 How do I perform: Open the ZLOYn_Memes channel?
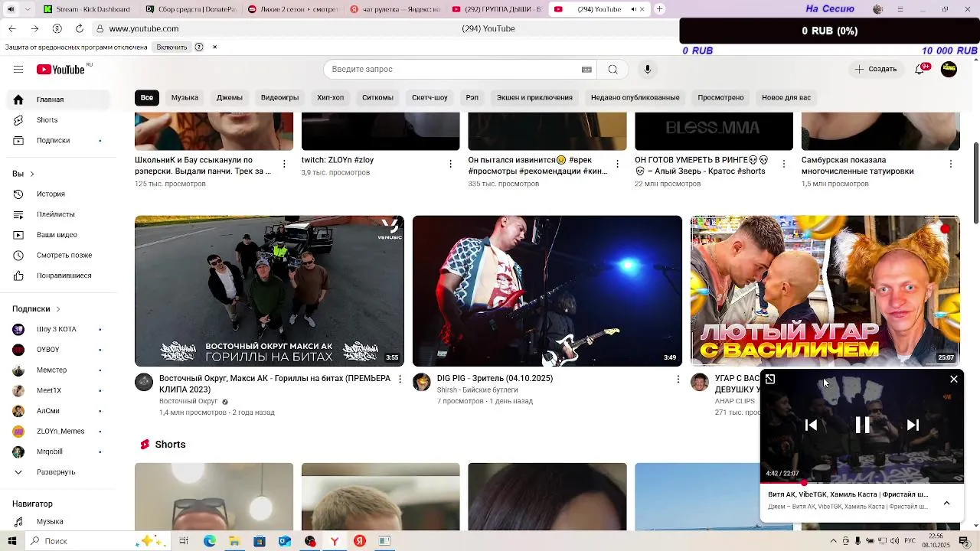click(57, 432)
